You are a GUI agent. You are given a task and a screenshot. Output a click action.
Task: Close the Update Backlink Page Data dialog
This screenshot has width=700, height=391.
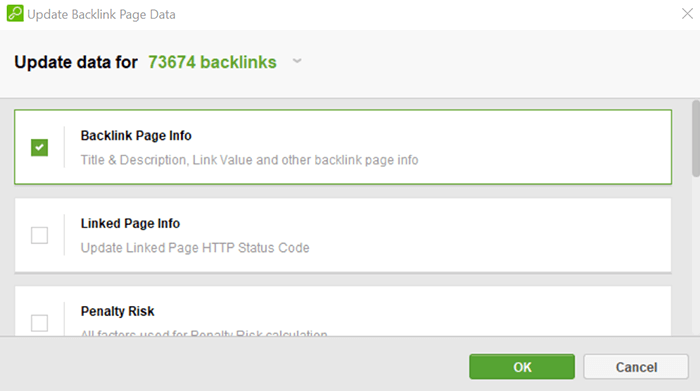coord(687,14)
